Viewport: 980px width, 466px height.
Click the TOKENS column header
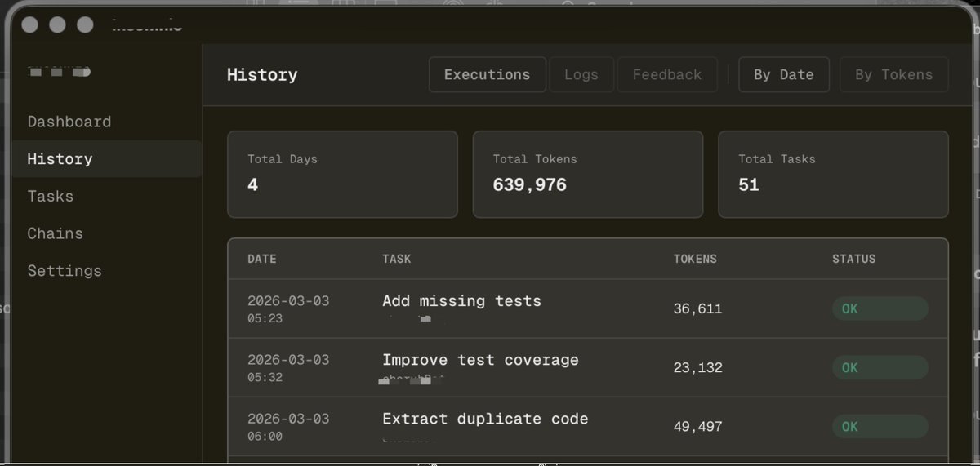[695, 259]
